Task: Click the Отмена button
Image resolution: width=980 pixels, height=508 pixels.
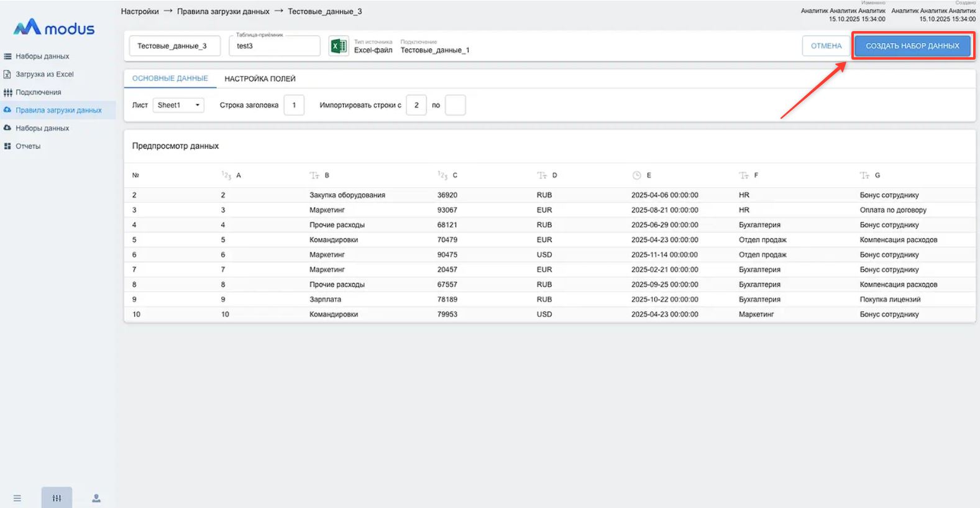Action: 826,46
